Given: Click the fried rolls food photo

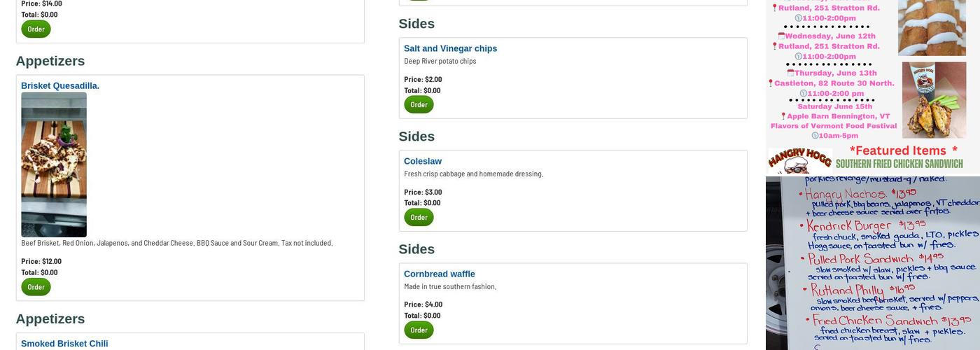Looking at the screenshot, I should 932,28.
